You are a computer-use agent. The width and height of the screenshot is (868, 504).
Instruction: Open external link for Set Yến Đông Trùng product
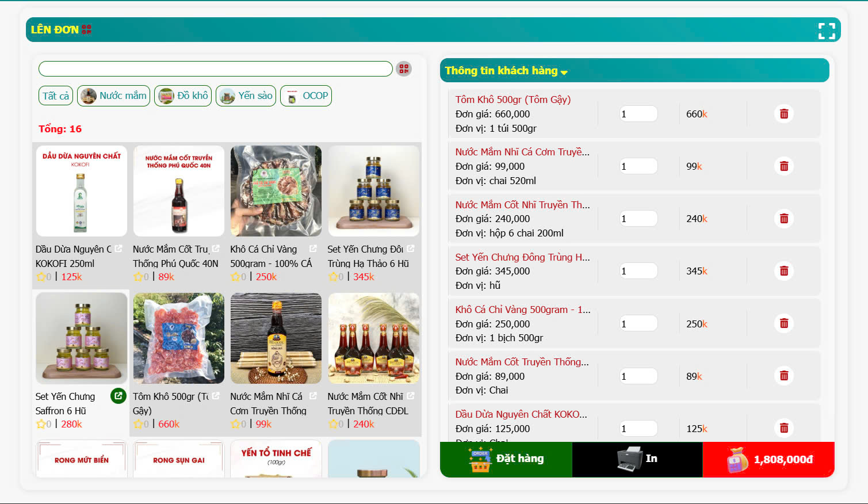[411, 249]
